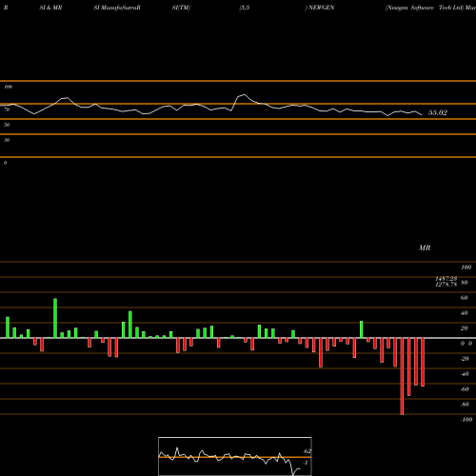
Task: Click the MR axis label 20
Action: click(x=464, y=328)
